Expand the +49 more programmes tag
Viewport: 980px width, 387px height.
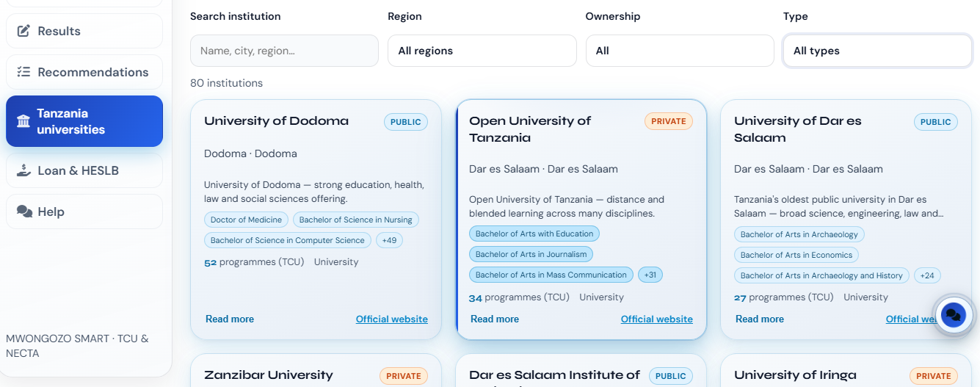tap(389, 240)
